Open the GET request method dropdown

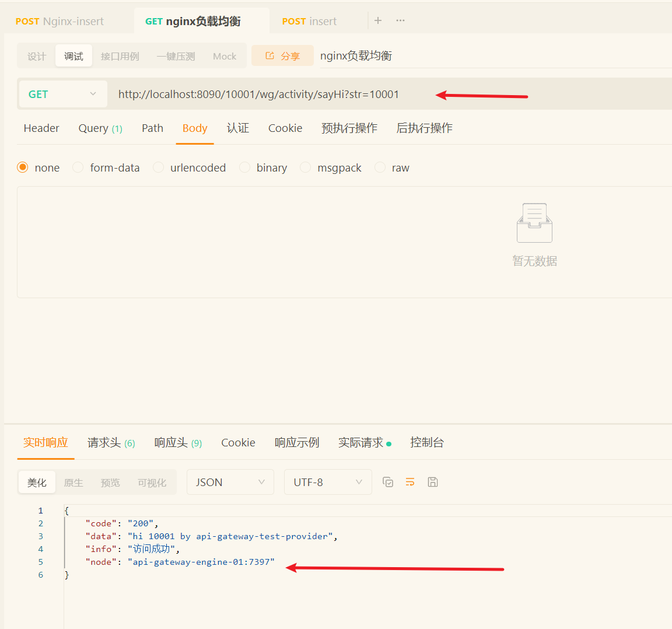click(x=62, y=94)
